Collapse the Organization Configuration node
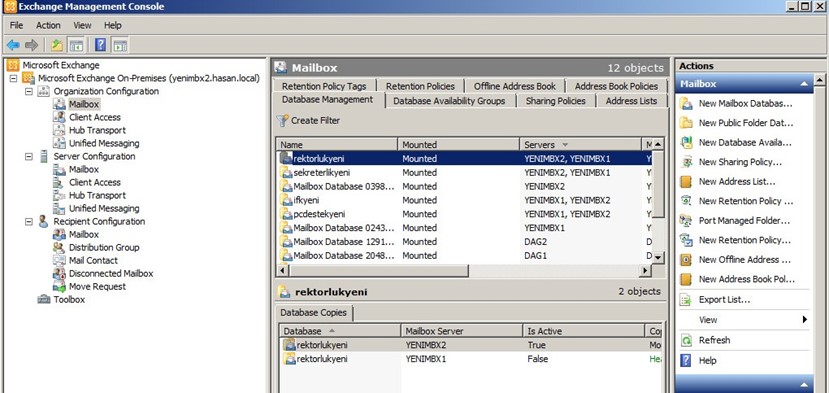This screenshot has width=829, height=393. (29, 92)
